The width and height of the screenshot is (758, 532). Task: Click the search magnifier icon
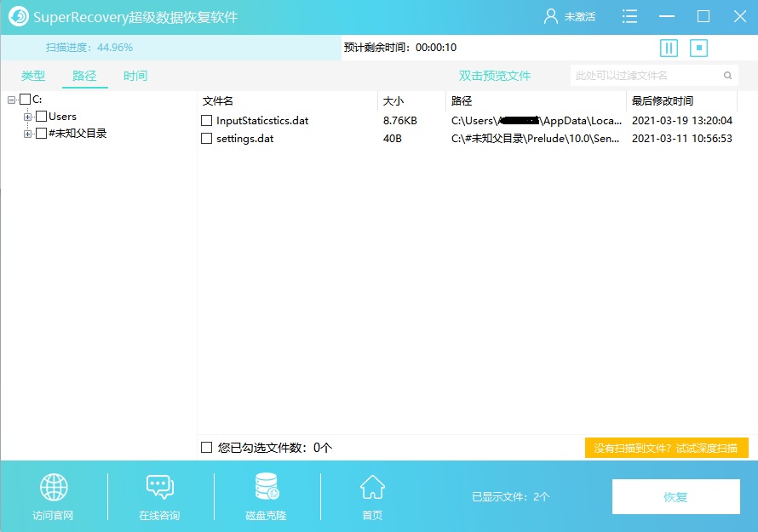point(727,76)
